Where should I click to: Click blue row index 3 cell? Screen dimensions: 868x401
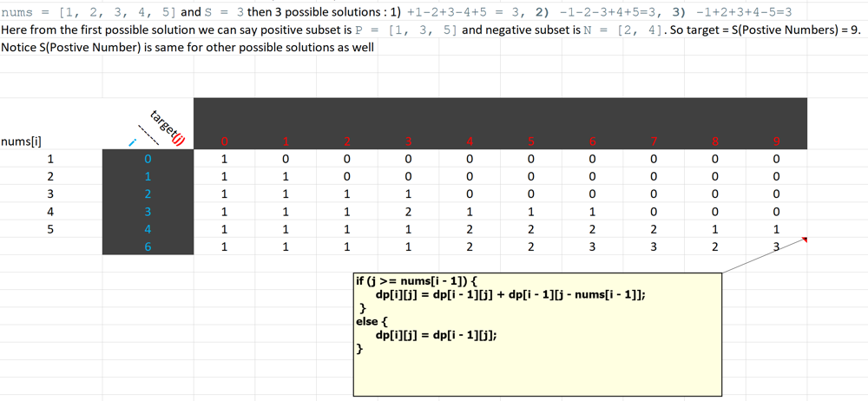tap(148, 212)
